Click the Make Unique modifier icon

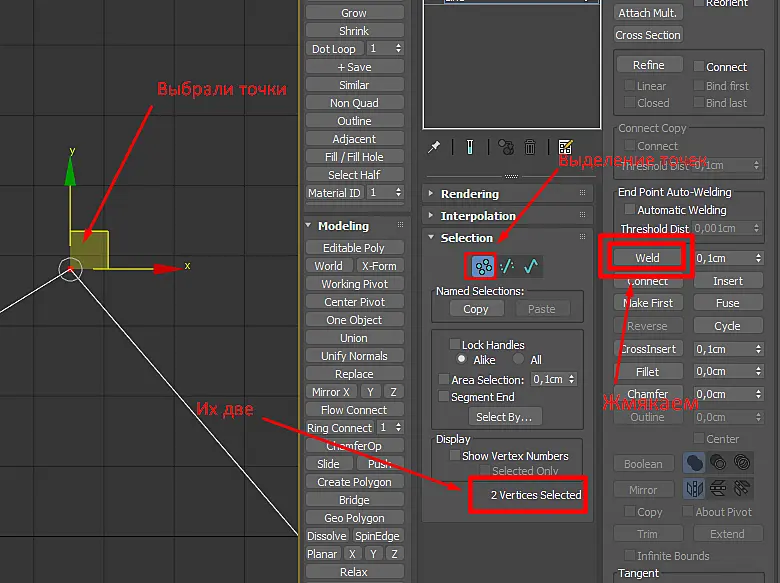(x=506, y=147)
